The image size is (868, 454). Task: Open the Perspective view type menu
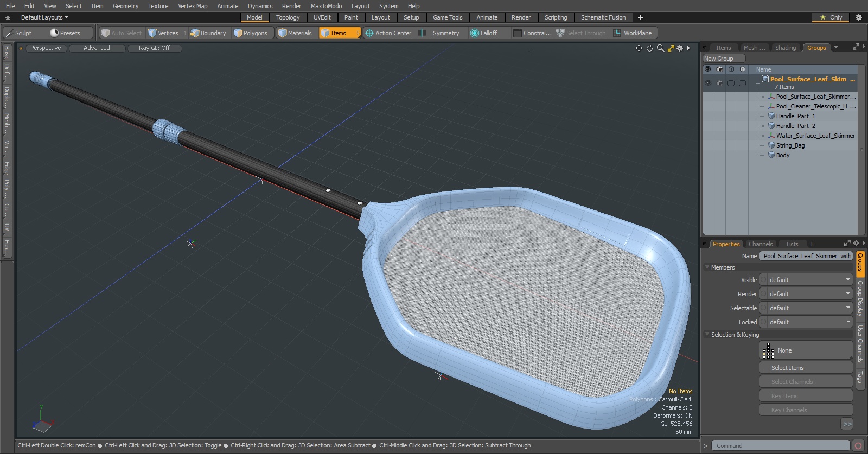(46, 48)
